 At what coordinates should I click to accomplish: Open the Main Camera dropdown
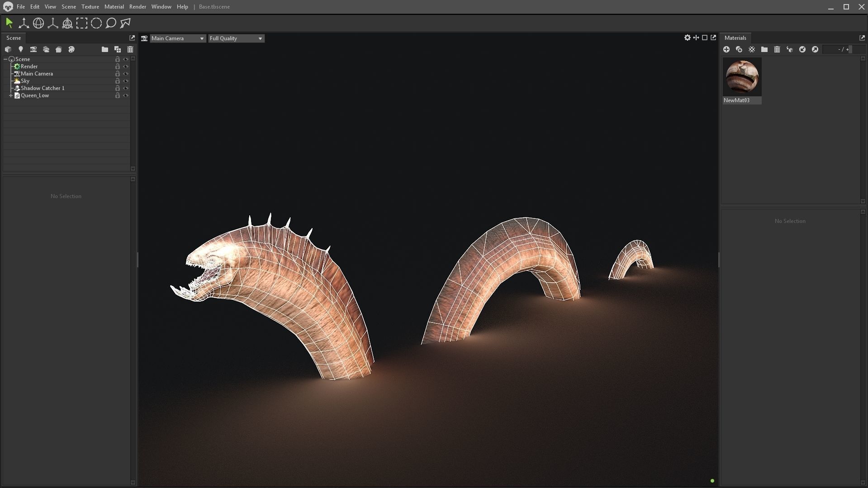tap(178, 38)
